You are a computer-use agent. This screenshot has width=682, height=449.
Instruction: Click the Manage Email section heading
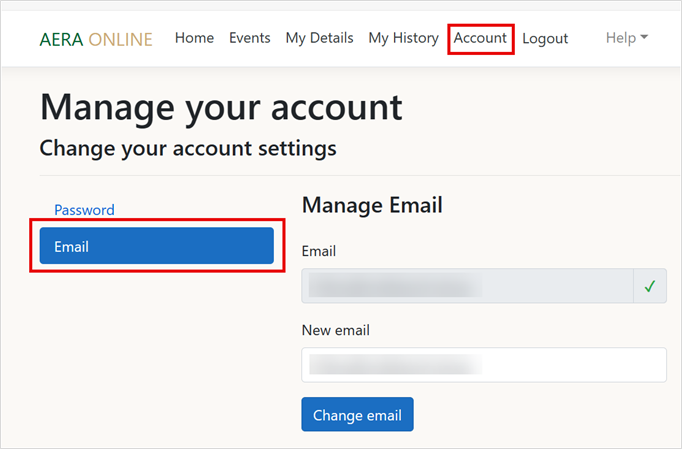point(371,205)
